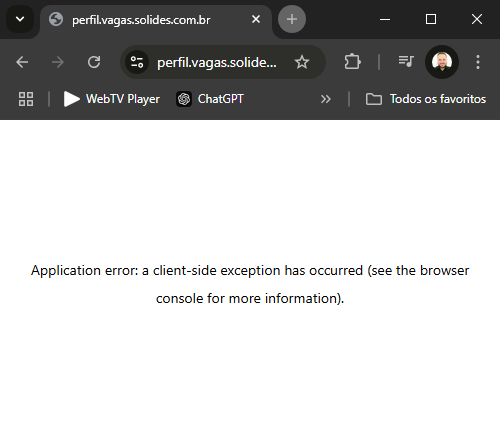Open ChatGPT bookmark
Viewport: 500px width, 447px height.
[210, 99]
